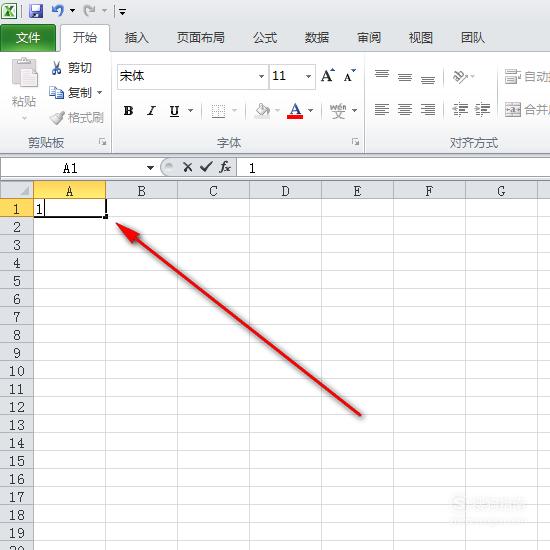Image resolution: width=550 pixels, height=550 pixels.
Task: Open the 剪贴板 clipboard dialog launcher
Action: (102, 142)
